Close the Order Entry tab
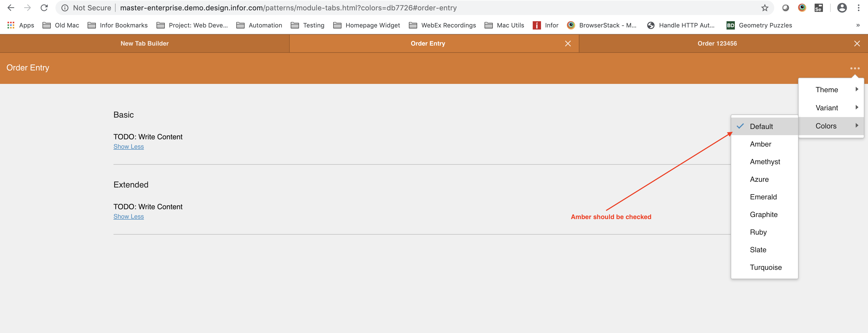The image size is (868, 333). 568,44
